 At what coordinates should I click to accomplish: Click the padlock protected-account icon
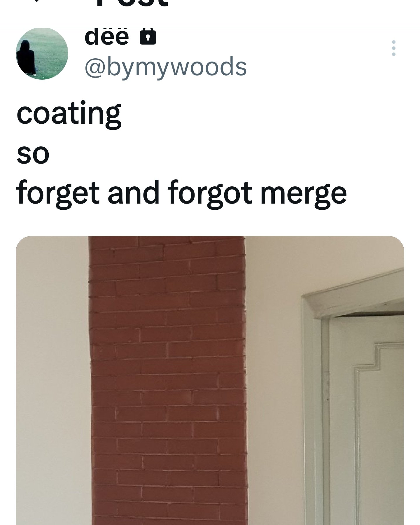pyautogui.click(x=148, y=37)
